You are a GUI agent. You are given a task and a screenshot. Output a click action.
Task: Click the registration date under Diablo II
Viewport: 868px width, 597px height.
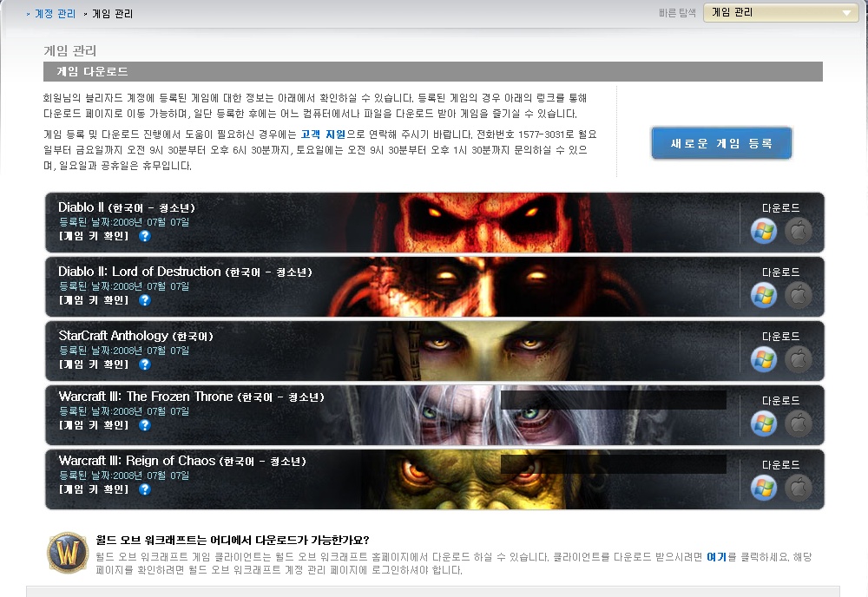(x=124, y=222)
